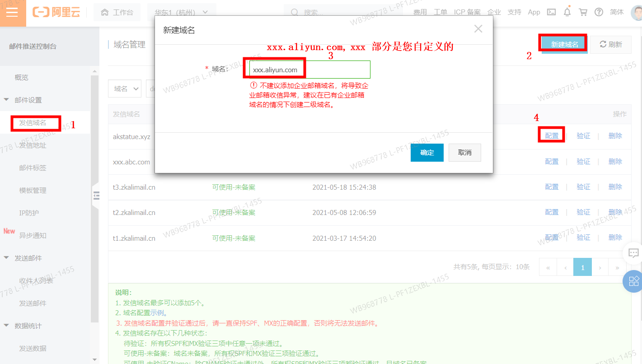This screenshot has height=364, width=642.
Task: Cancel the dialog with 取消
Action: click(x=465, y=153)
